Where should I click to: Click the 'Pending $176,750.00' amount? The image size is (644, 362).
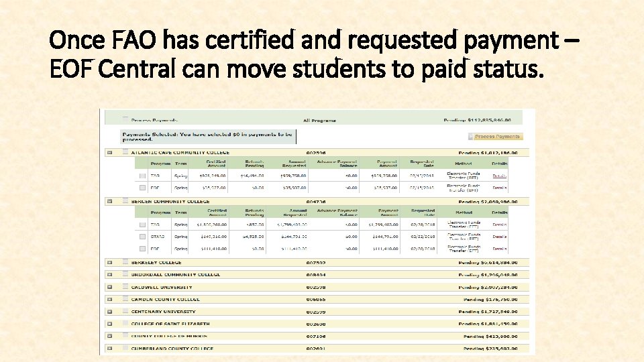tap(490, 300)
